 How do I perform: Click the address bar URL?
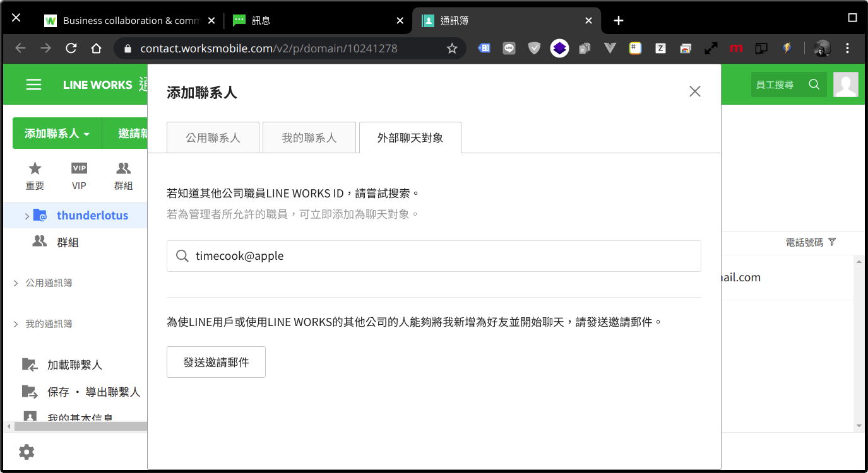pos(269,49)
